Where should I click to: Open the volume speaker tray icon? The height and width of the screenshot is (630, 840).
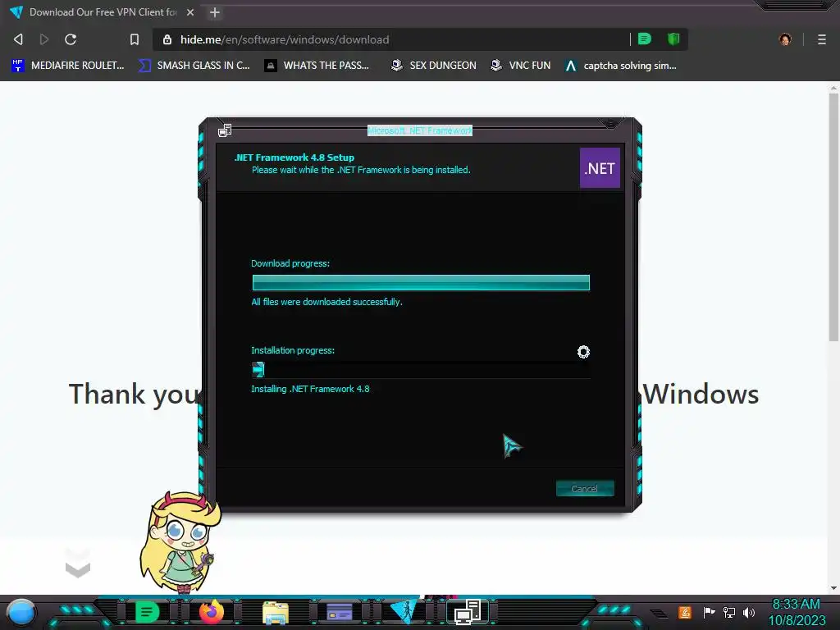[x=749, y=612]
